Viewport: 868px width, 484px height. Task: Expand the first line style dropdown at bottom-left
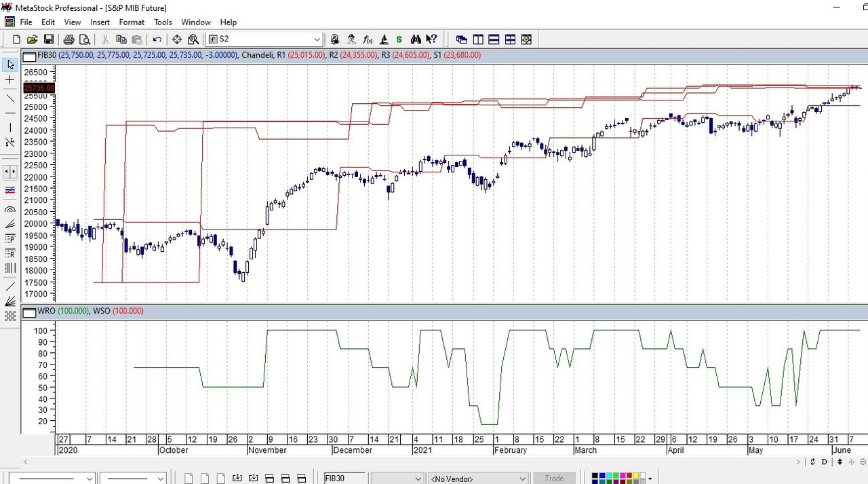[x=89, y=479]
